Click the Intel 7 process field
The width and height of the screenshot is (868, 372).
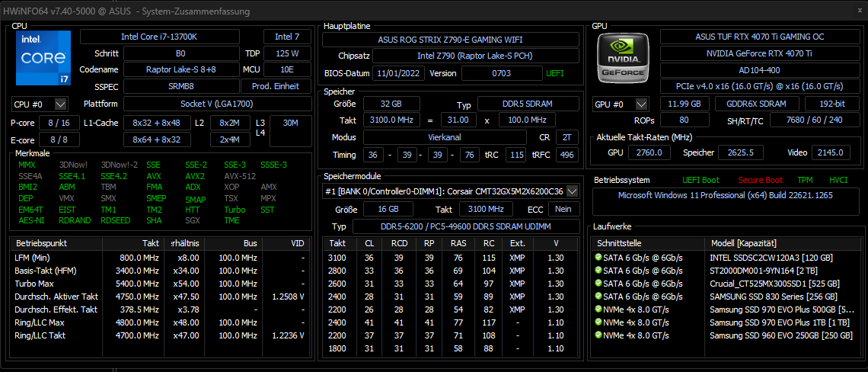coord(287,37)
